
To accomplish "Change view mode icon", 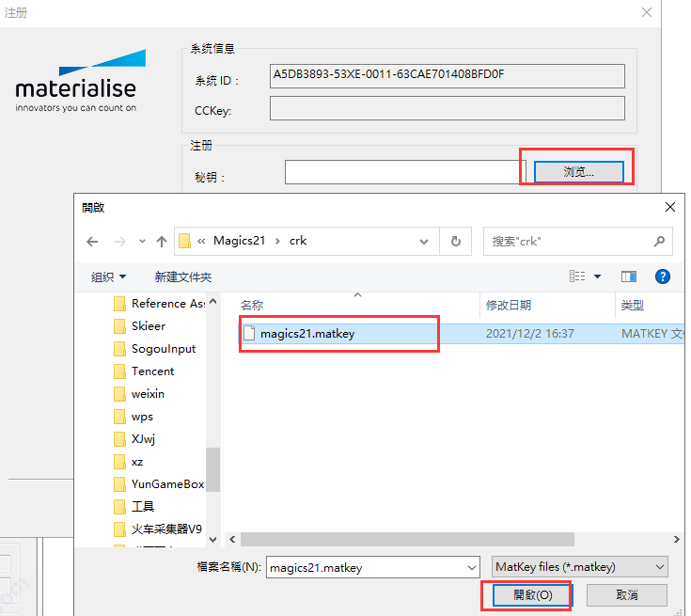I will tap(577, 276).
